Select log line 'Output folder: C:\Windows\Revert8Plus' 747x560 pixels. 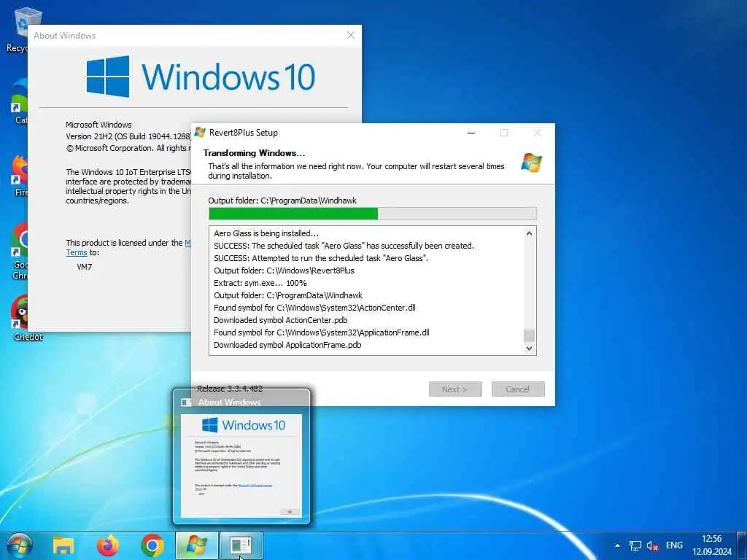point(284,271)
